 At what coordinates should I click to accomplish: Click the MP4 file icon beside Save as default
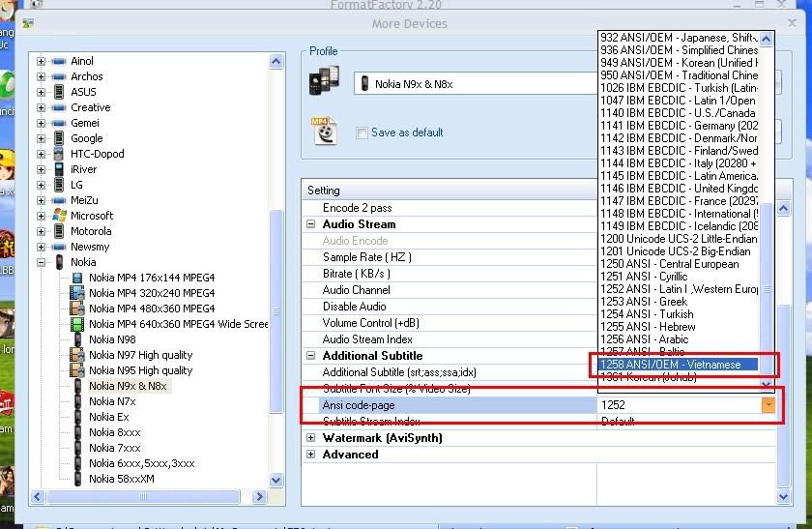point(324,132)
